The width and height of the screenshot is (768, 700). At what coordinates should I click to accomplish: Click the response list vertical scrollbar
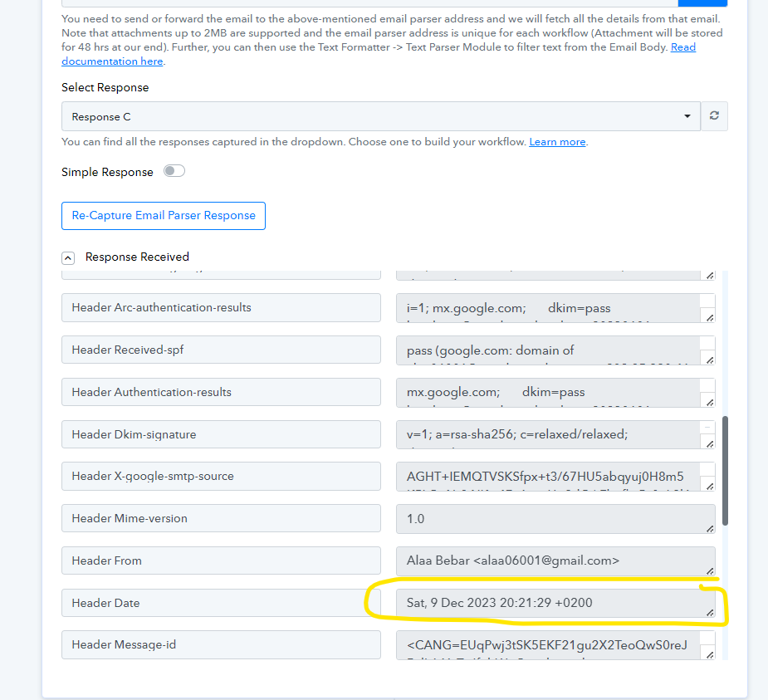(x=726, y=471)
